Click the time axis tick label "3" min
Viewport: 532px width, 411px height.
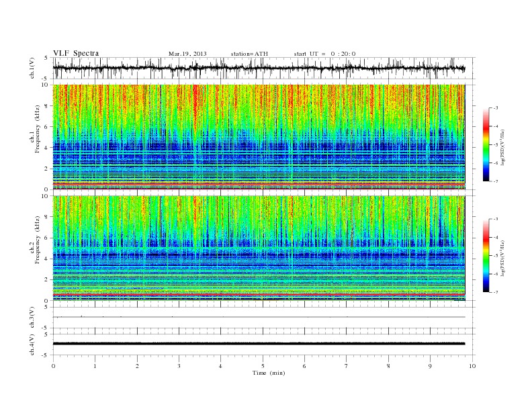tap(179, 366)
